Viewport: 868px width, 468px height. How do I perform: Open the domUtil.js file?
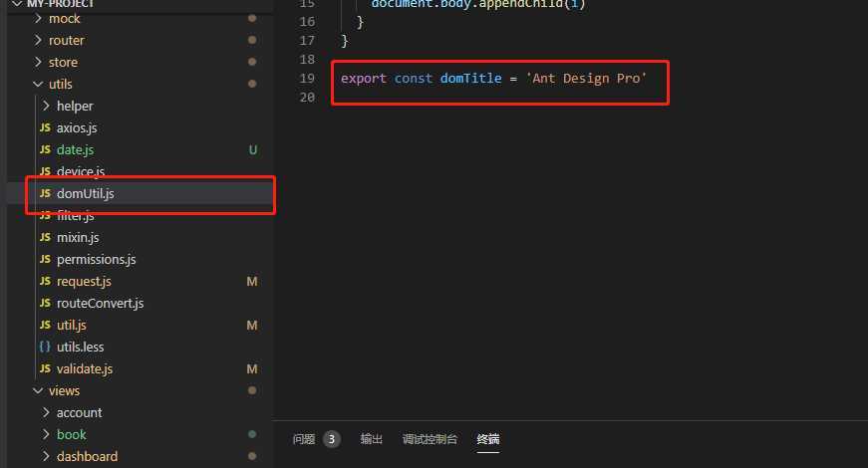[x=150, y=193]
